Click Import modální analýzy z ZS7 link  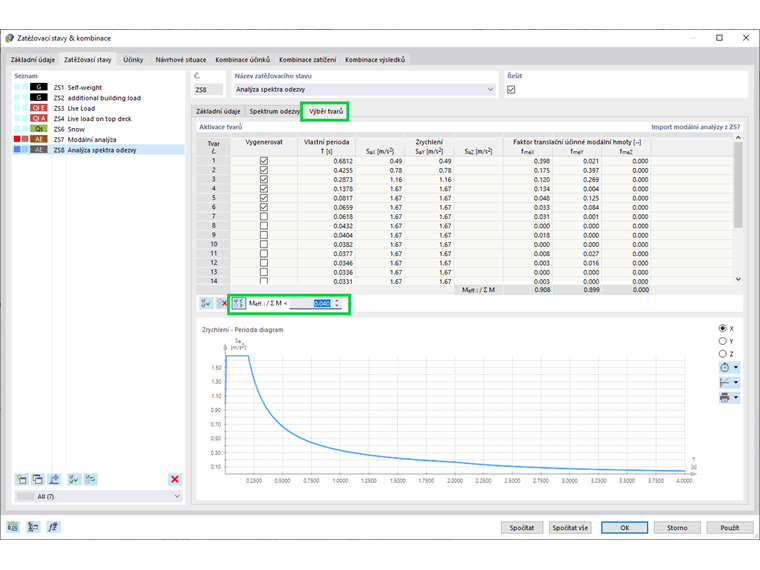pos(696,127)
